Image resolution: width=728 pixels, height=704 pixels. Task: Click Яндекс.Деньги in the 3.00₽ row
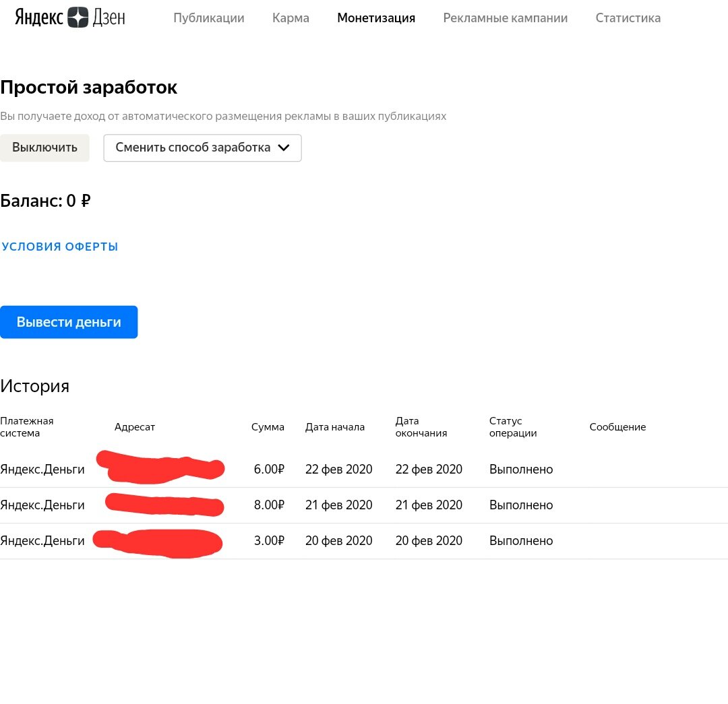[x=42, y=541]
